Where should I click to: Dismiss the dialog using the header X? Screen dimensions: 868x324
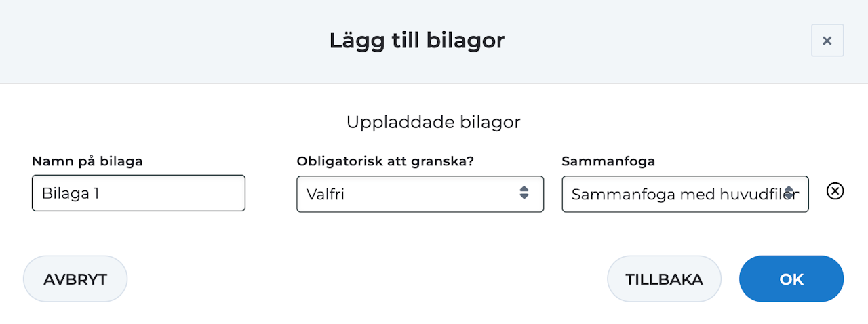(x=827, y=41)
